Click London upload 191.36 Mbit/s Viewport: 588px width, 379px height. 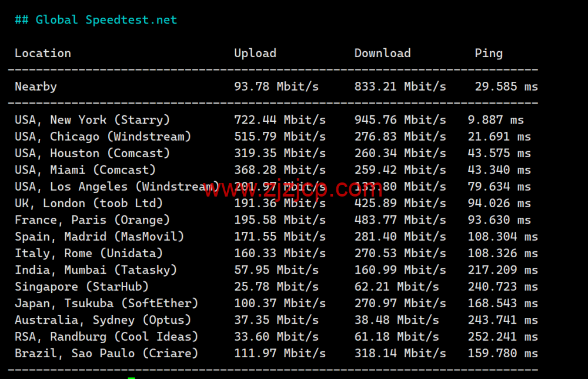click(280, 204)
